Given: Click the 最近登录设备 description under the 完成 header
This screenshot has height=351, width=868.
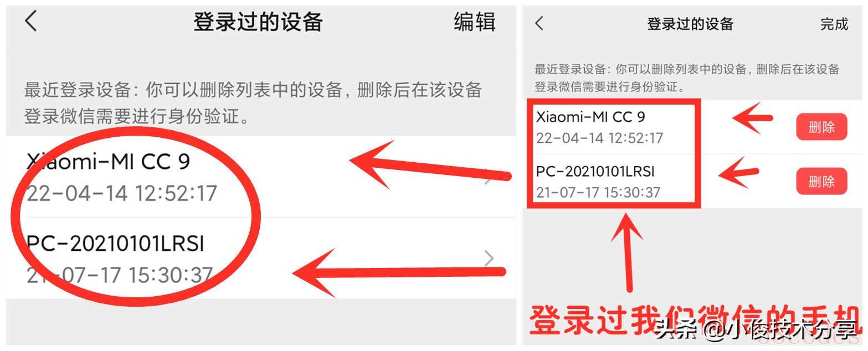Looking at the screenshot, I should click(x=687, y=78).
